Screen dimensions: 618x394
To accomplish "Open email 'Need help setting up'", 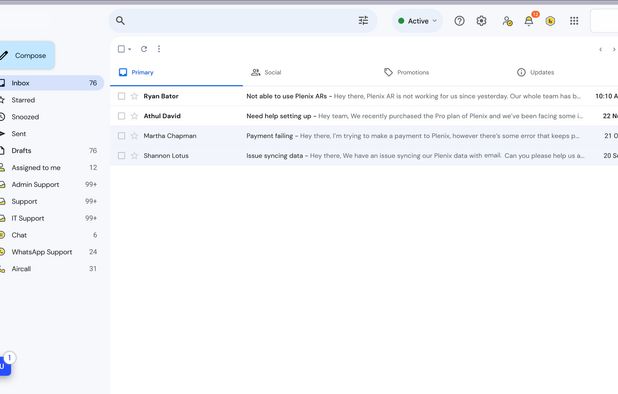I will point(364,116).
